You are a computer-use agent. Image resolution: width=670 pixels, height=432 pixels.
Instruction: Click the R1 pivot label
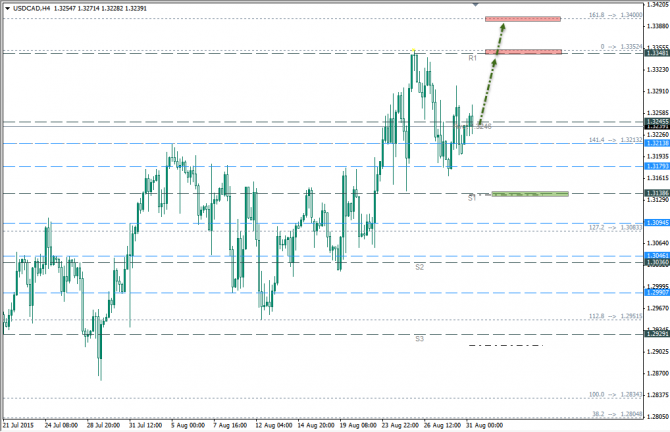[x=472, y=58]
